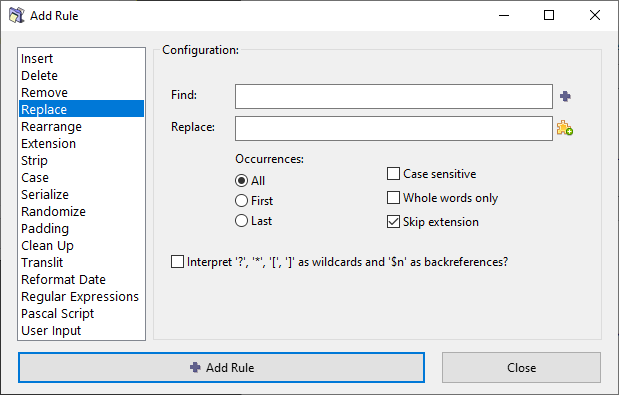Select the Replace rule in the list
619x395 pixels.
(x=81, y=109)
